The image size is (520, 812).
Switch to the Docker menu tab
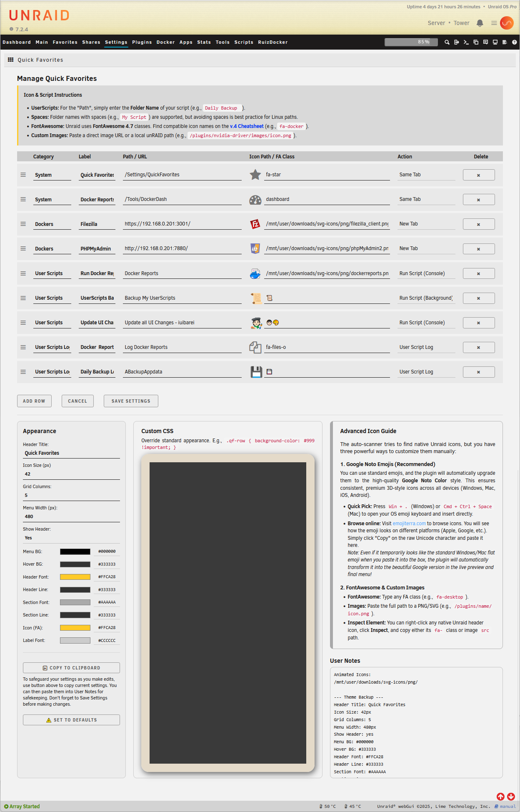click(166, 42)
